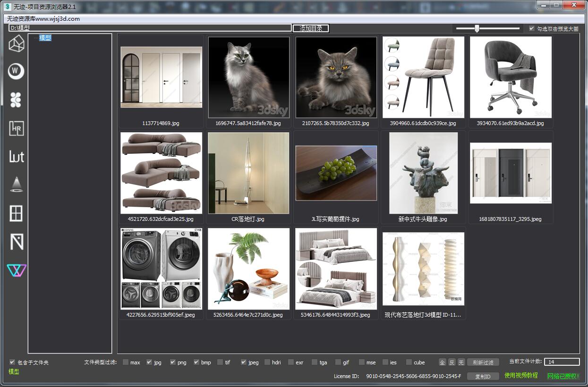588x387 pixels.
Task: Select the 模型 folder in the tree
Action: 45,38
